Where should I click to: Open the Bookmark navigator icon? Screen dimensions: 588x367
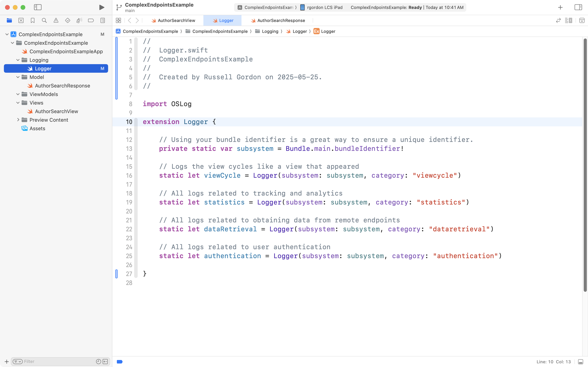(32, 20)
